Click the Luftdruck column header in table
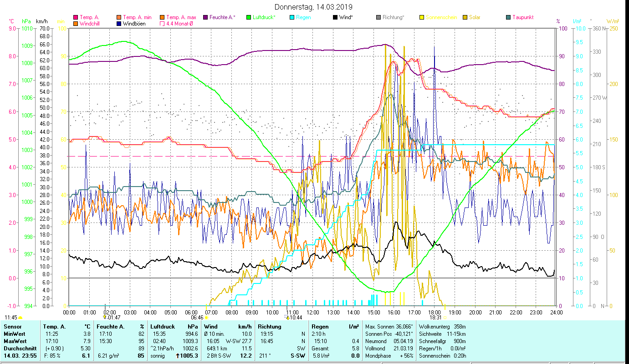This screenshot has width=629, height=364. click(164, 327)
